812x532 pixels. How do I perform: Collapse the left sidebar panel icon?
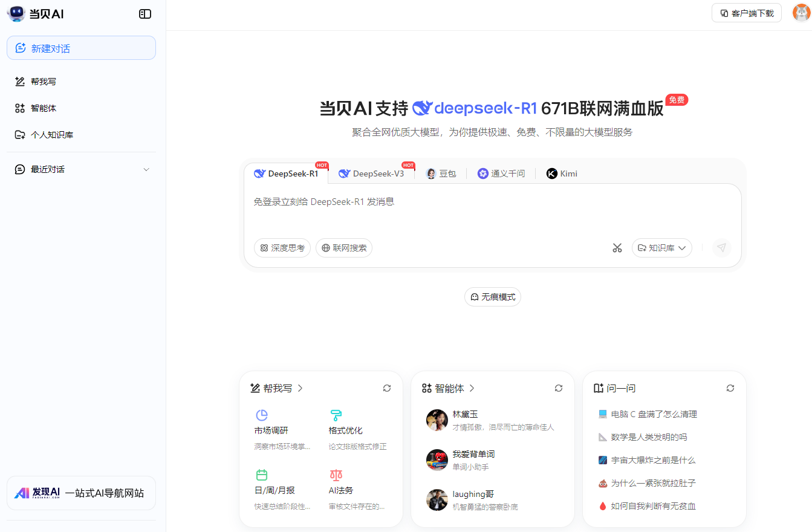pos(145,14)
